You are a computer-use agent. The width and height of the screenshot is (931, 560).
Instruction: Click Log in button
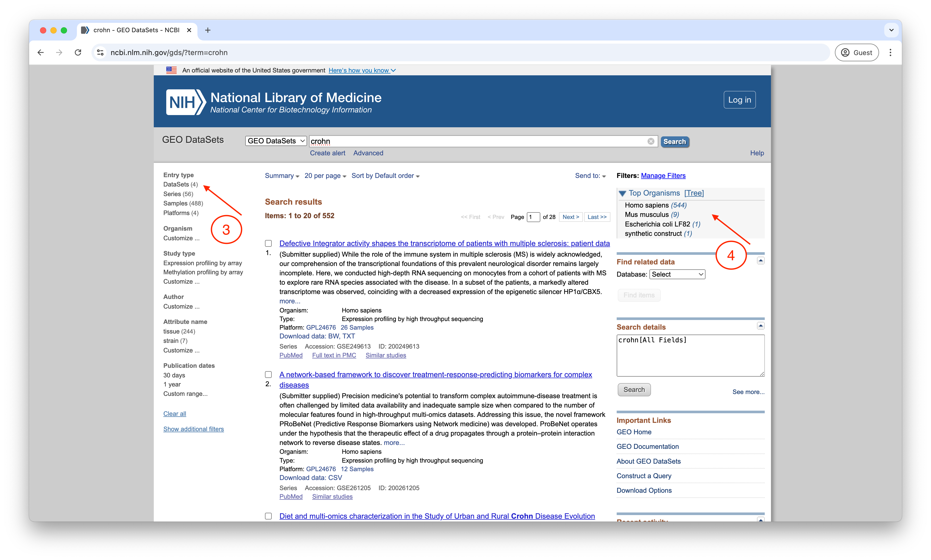coord(739,100)
